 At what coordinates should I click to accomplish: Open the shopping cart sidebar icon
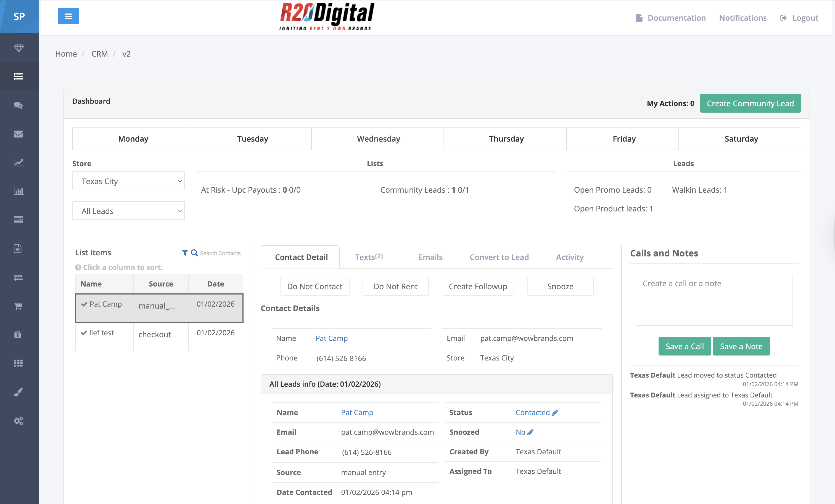[x=18, y=306]
